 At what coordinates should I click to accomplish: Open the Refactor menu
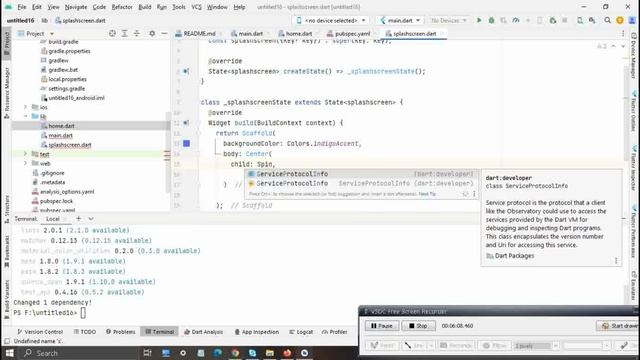122,7
